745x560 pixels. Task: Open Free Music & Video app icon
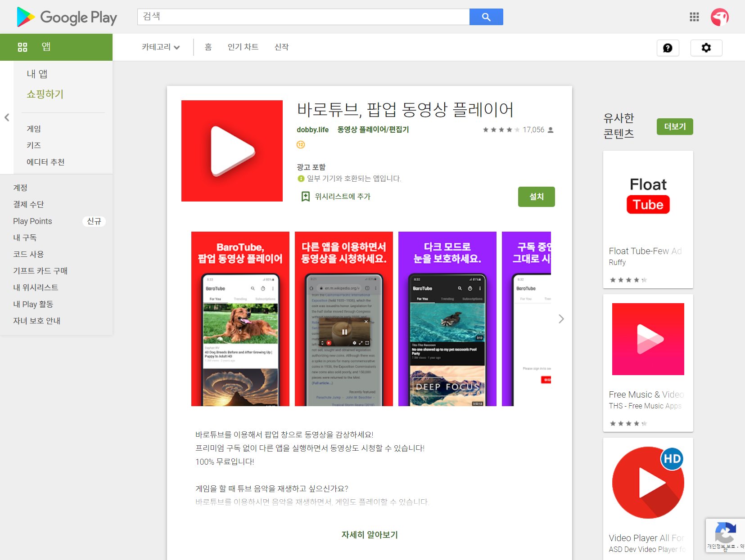[648, 339]
